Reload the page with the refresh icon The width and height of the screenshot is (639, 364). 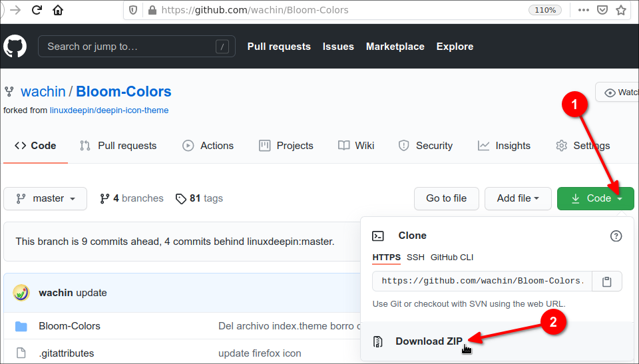click(x=37, y=10)
